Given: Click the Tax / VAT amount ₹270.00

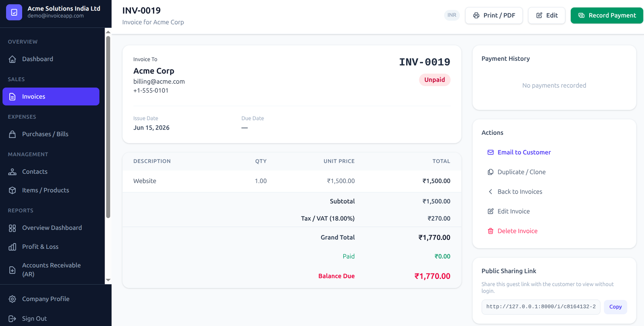Looking at the screenshot, I should (439, 219).
